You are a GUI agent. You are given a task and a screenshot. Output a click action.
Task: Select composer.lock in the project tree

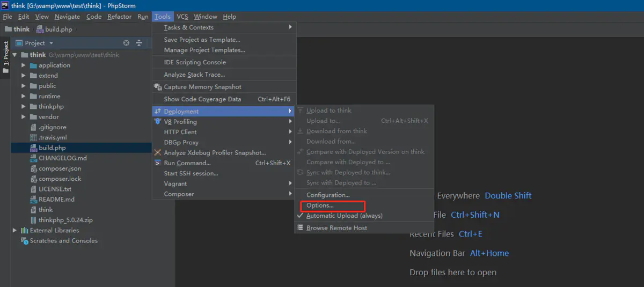click(60, 179)
